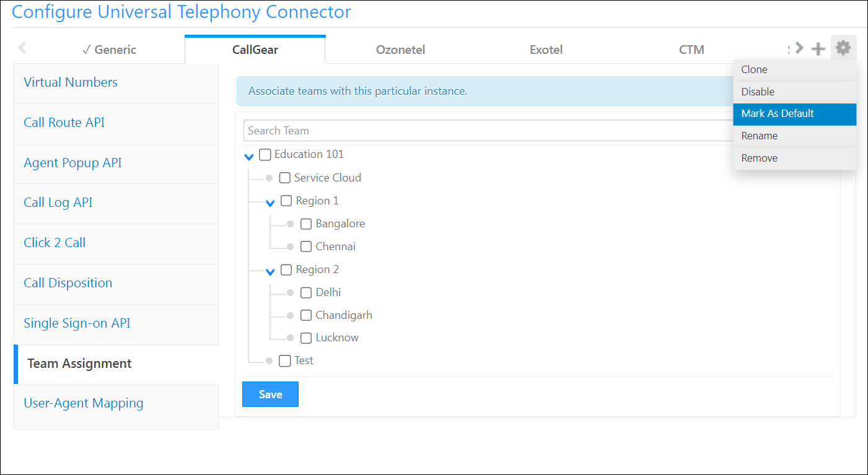Check the Education 101 checkbox
Screen dimensions: 868x475
tap(265, 154)
